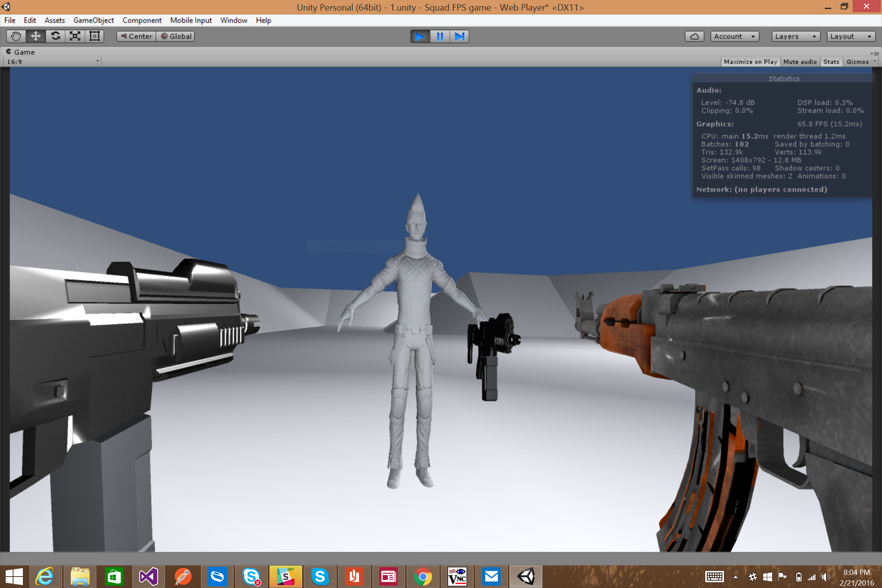Open the Layers dropdown
This screenshot has width=882, height=588.
point(796,36)
